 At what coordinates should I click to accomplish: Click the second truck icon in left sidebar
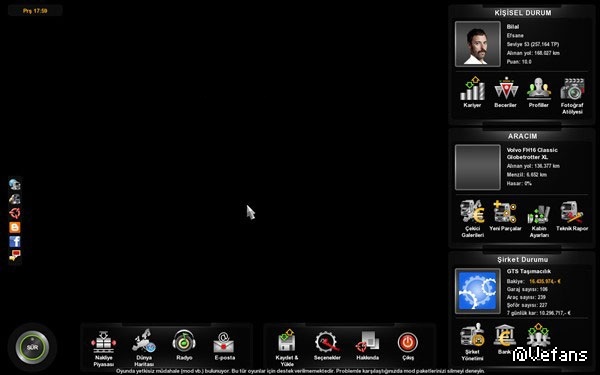tap(15, 199)
